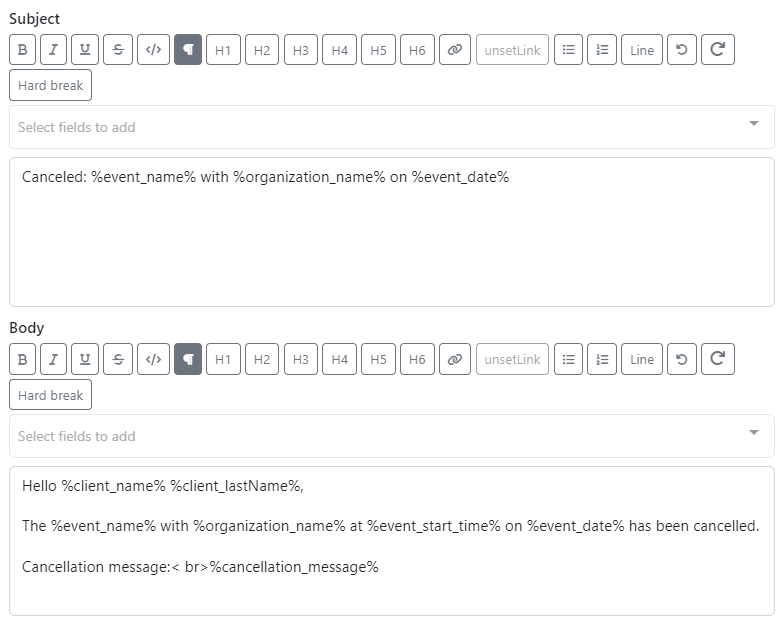Toggle Bold in the Subject toolbar

click(22, 50)
